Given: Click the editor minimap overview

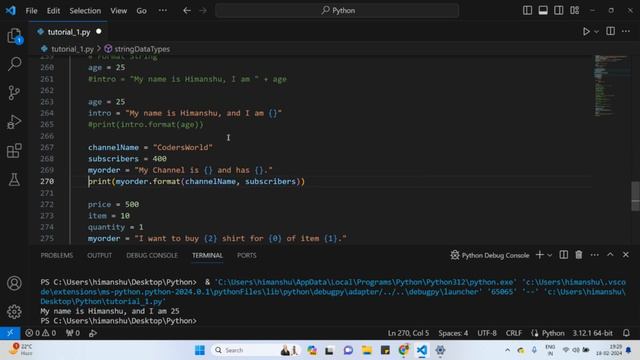Looking at the screenshot, I should (x=611, y=86).
